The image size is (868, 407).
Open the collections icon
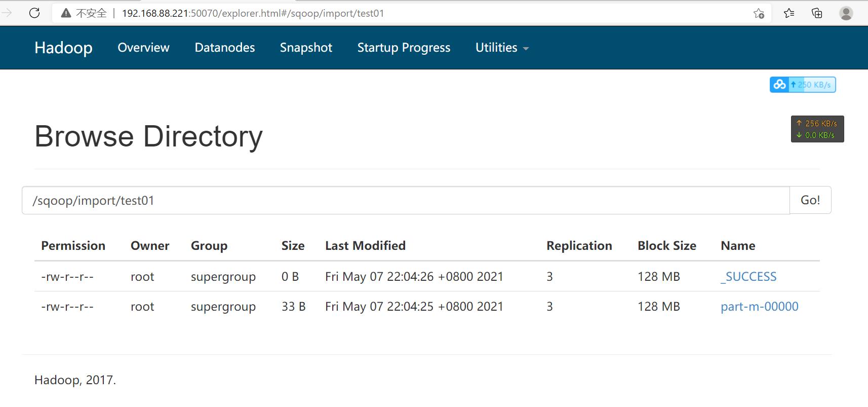click(x=817, y=13)
